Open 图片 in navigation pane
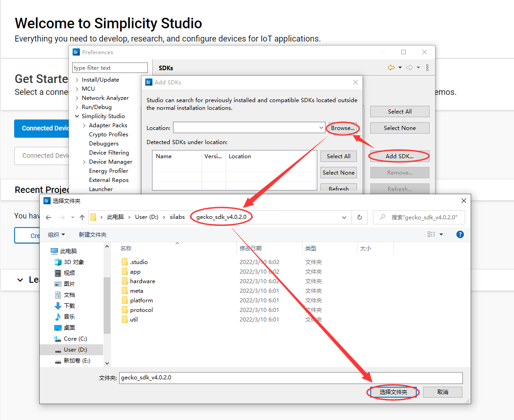 click(x=69, y=284)
